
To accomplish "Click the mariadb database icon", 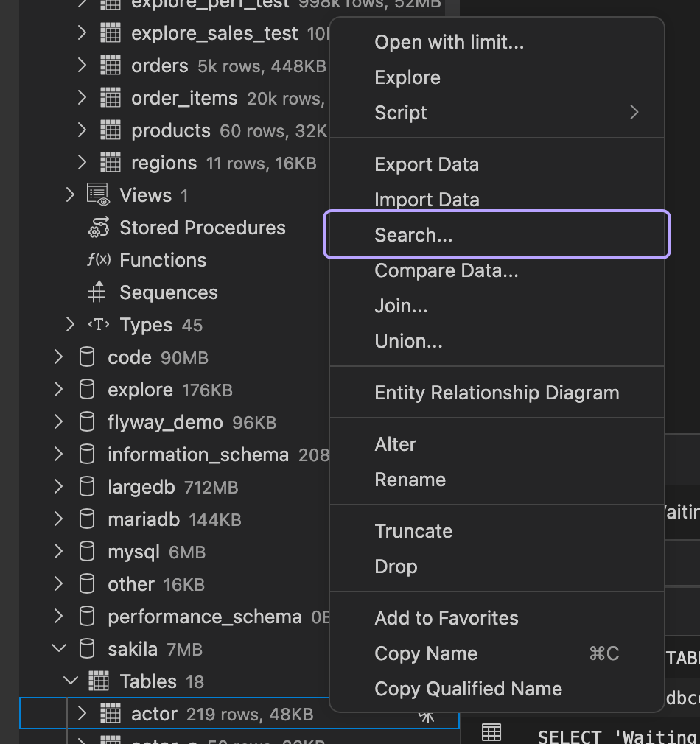I will pyautogui.click(x=86, y=519).
